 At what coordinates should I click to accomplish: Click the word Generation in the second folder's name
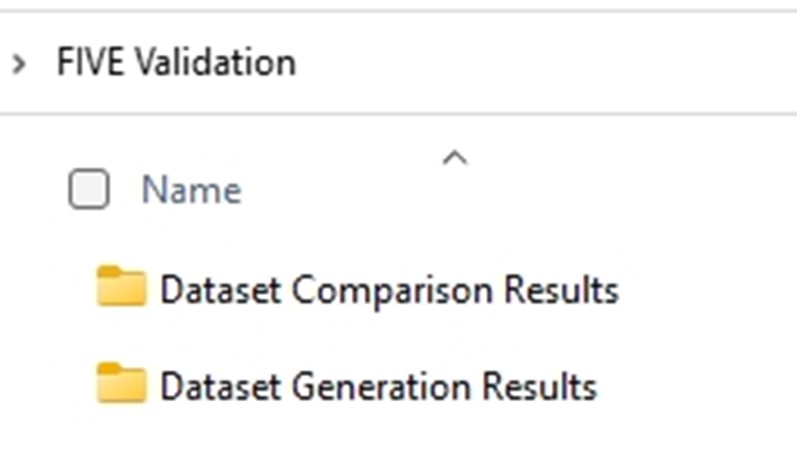tap(381, 387)
